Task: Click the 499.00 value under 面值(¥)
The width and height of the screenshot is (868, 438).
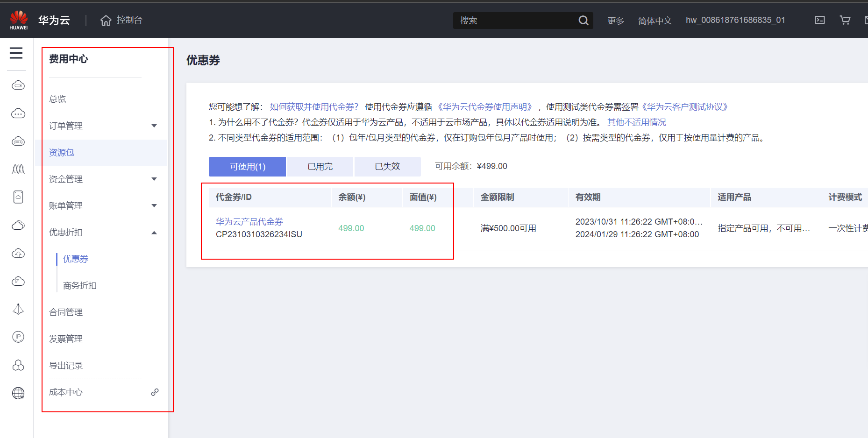Action: pyautogui.click(x=422, y=228)
